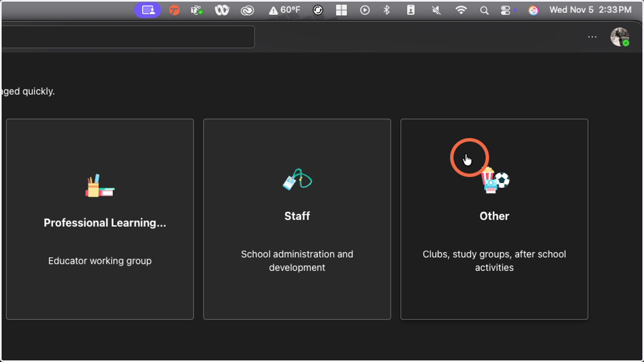Select the Staff team type card
Viewport: 644px width, 362px height.
click(x=297, y=219)
